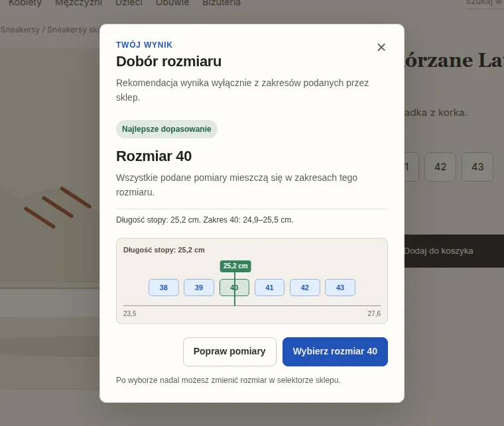Open the Kobiety menu
Screen dimensions: 504x426
point(25,3)
